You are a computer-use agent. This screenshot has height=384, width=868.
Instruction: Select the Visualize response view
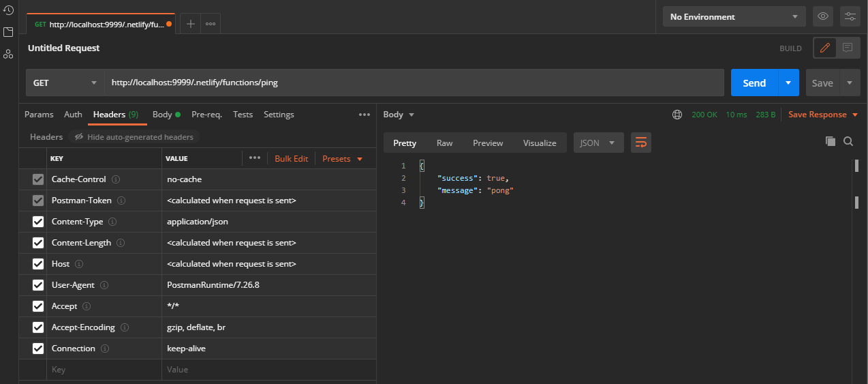point(540,143)
